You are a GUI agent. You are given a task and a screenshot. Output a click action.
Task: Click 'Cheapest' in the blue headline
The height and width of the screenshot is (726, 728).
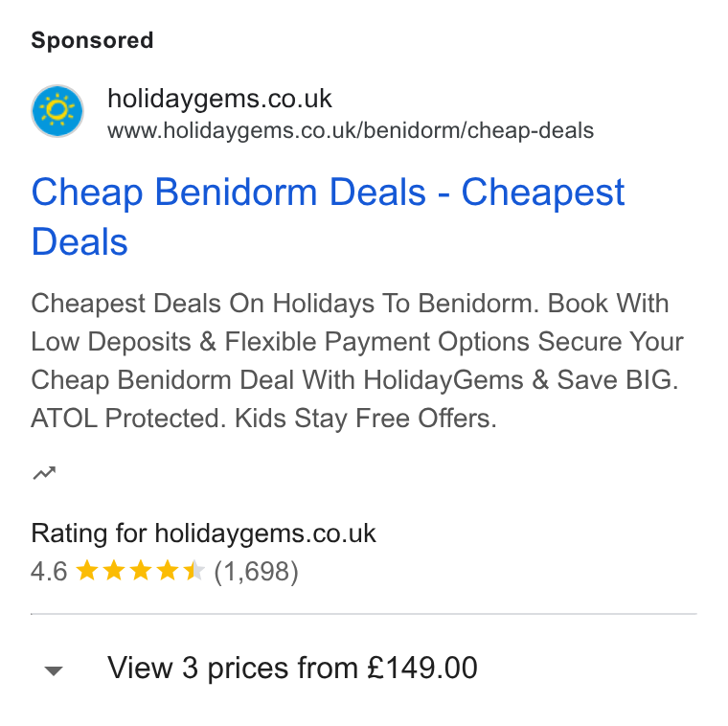(543, 193)
